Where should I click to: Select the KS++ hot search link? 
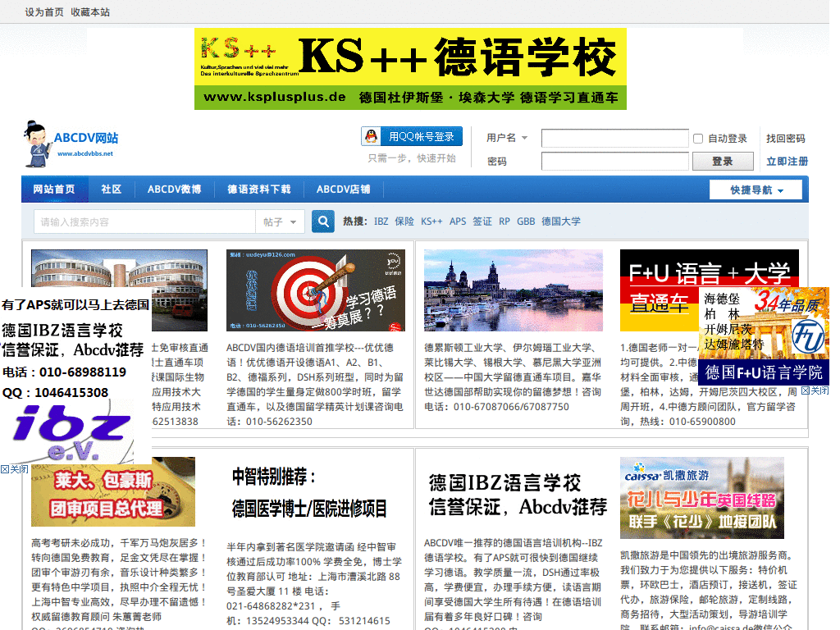click(x=431, y=221)
